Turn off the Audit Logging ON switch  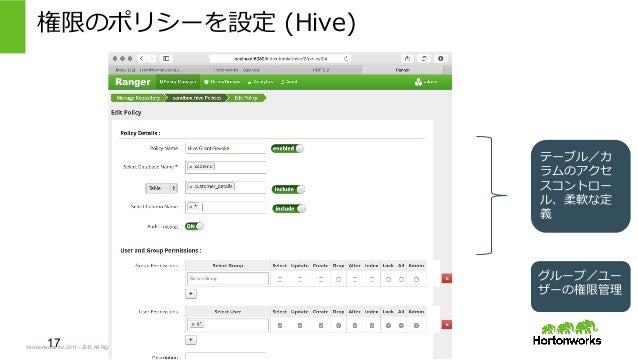(194, 226)
